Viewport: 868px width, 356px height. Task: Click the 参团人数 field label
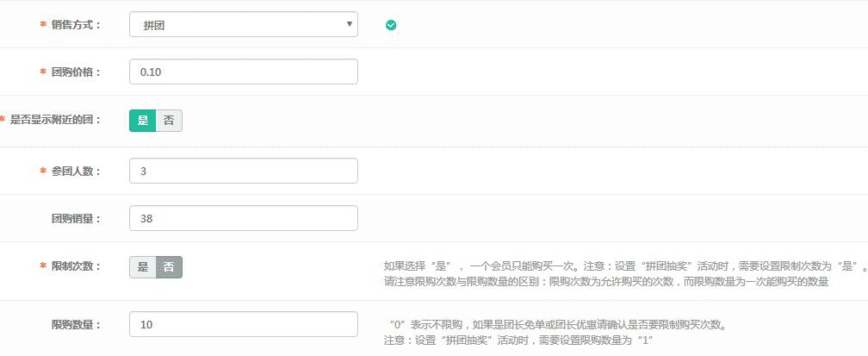[76, 171]
